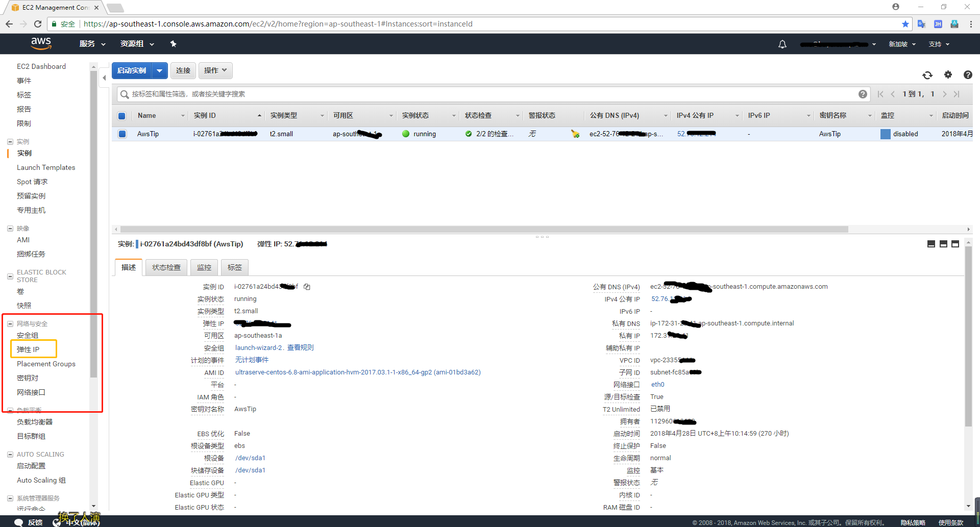980x527 pixels.
Task: Click the 启动实例 button
Action: pos(132,70)
